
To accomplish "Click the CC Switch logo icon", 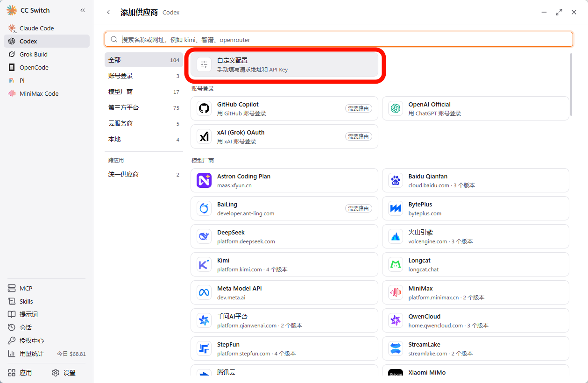I will click(x=12, y=10).
